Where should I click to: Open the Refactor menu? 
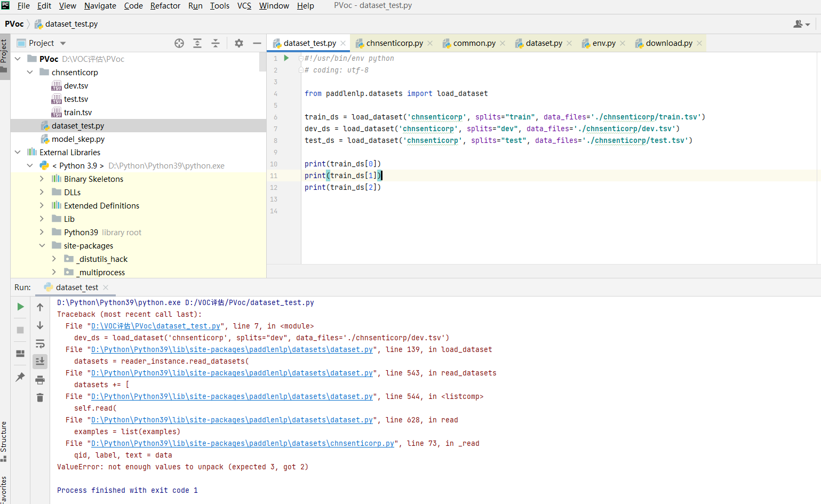coord(165,6)
